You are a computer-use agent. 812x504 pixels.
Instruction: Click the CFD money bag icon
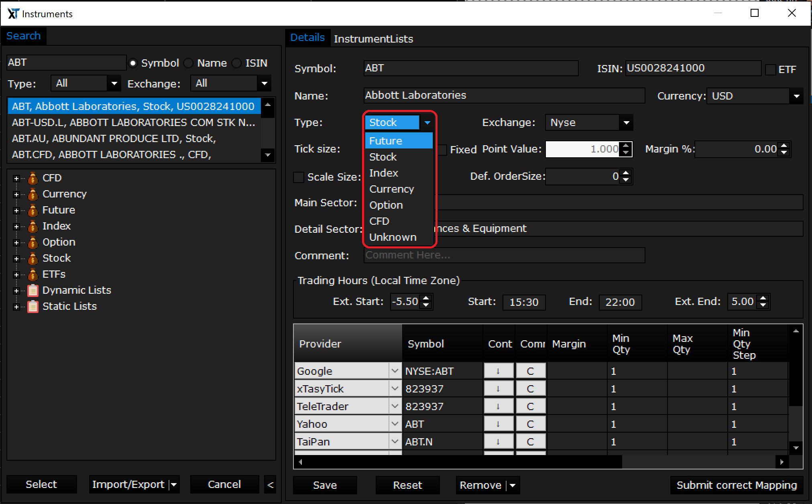tap(33, 178)
